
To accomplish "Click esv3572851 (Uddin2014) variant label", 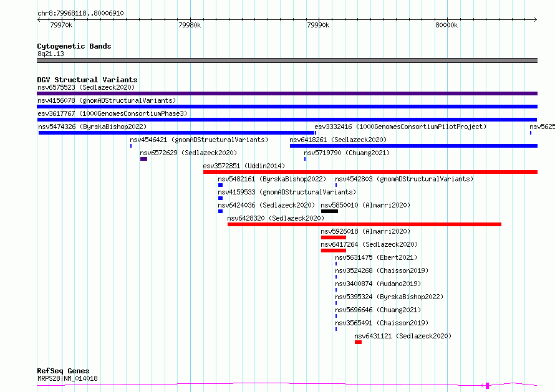I will click(244, 166).
